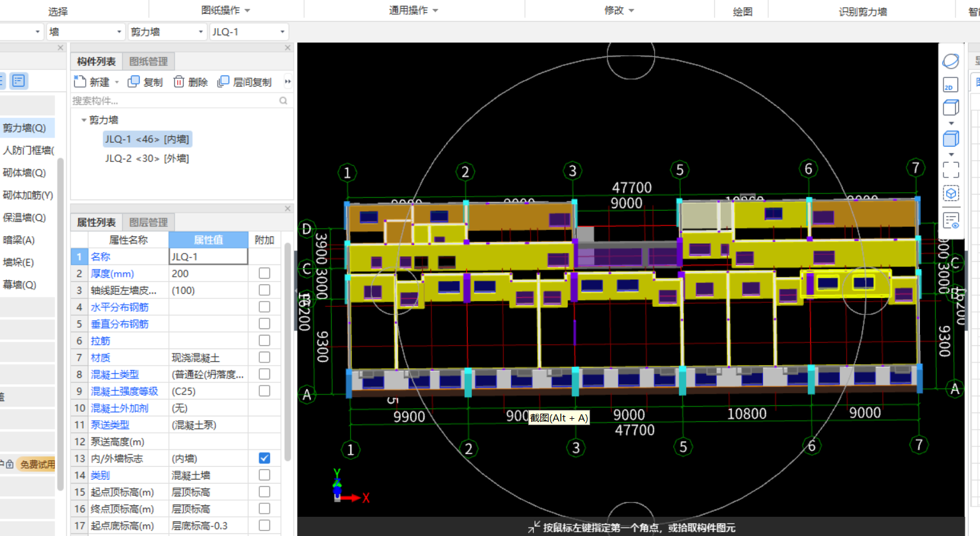The width and height of the screenshot is (980, 536).
Task: Toggle 附加 checkbox for 混凝土强度等级
Action: (x=264, y=391)
